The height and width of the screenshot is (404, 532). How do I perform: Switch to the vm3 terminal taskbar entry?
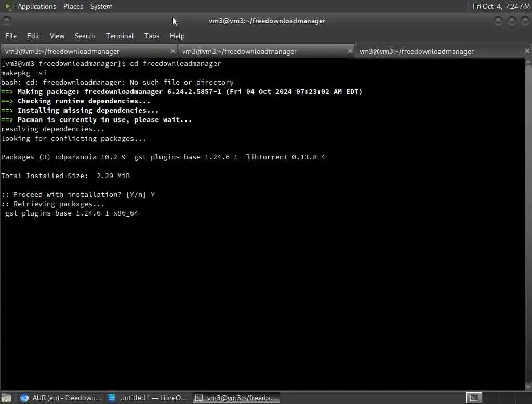click(x=236, y=398)
